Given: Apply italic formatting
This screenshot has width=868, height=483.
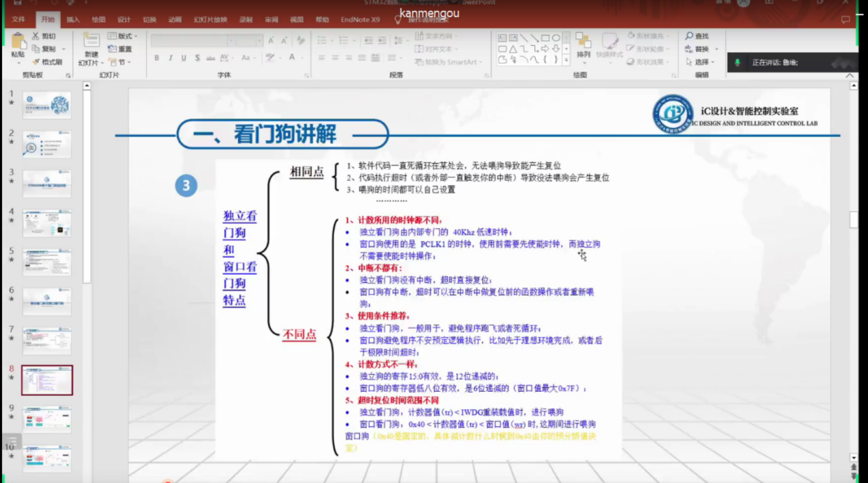Looking at the screenshot, I should pos(170,58).
